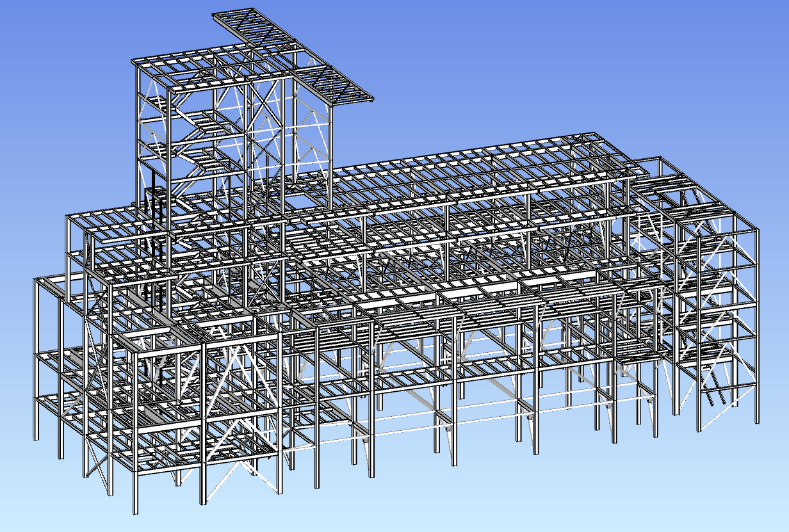Pick the far-right corner column
Viewport: 789px width, 532px height.
coord(757,320)
